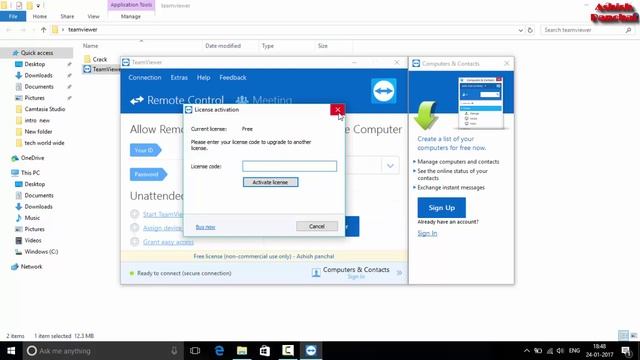Open Desktop under Quick access
This screenshot has height=360, width=640.
click(35, 64)
